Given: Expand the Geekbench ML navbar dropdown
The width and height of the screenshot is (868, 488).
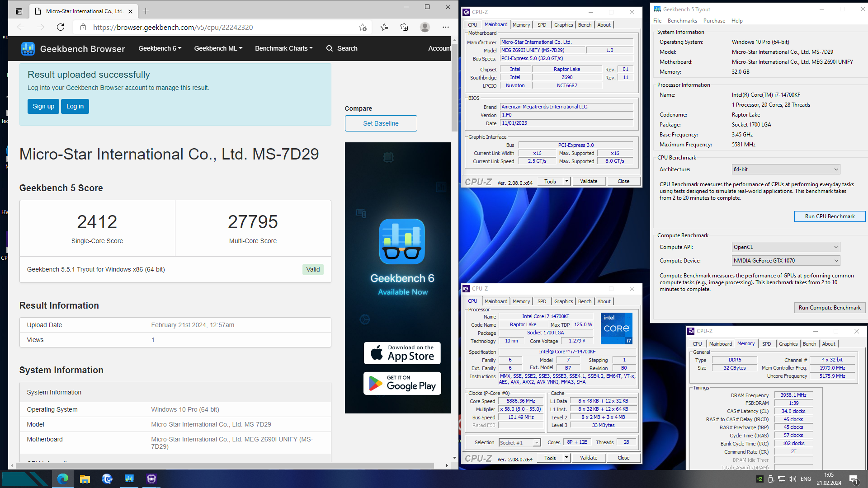Looking at the screenshot, I should 218,48.
